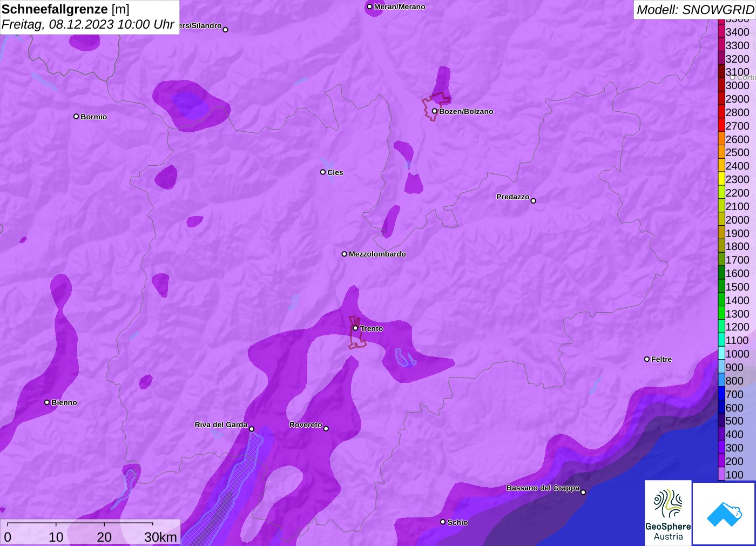Select the Predazzo city marker
The width and height of the screenshot is (756, 546).
pyautogui.click(x=534, y=201)
